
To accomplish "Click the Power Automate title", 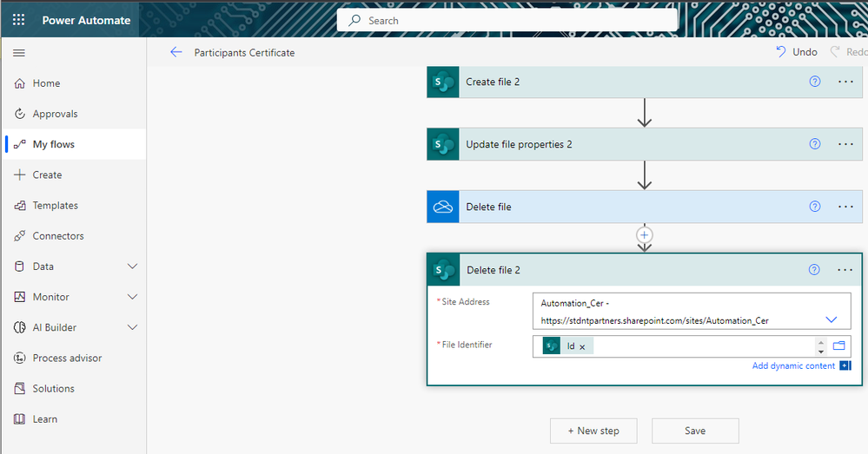I will (86, 21).
